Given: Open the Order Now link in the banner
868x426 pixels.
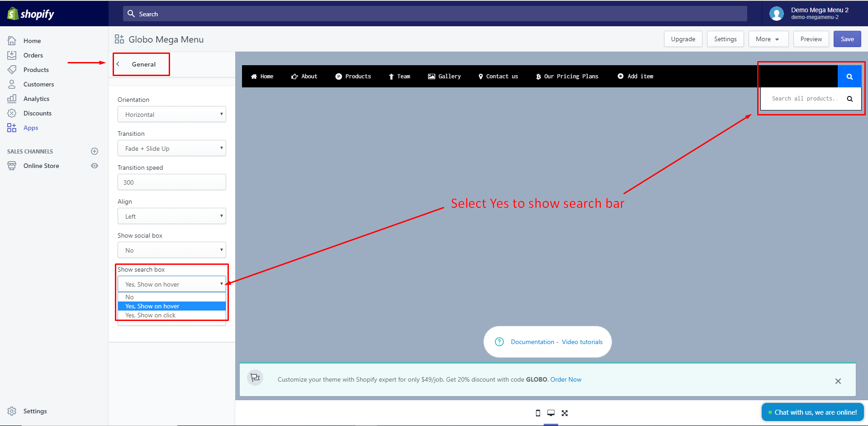Looking at the screenshot, I should 565,379.
